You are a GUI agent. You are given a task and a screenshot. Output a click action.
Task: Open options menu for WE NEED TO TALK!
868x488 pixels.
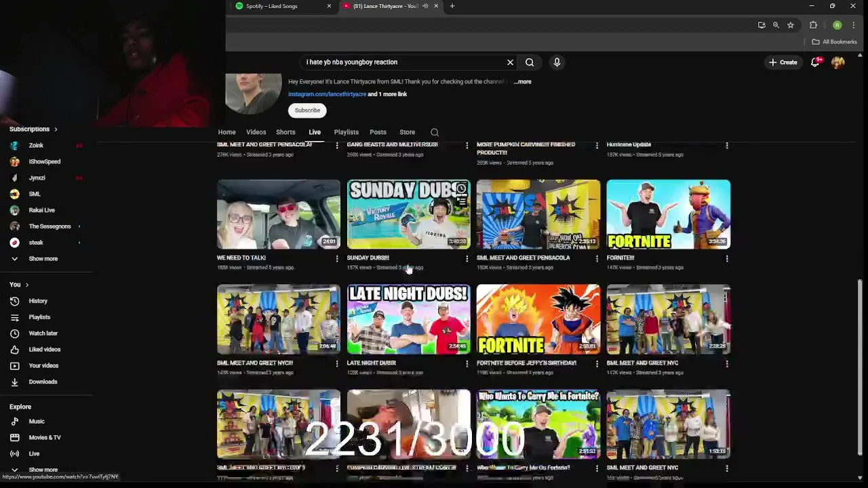pyautogui.click(x=336, y=258)
